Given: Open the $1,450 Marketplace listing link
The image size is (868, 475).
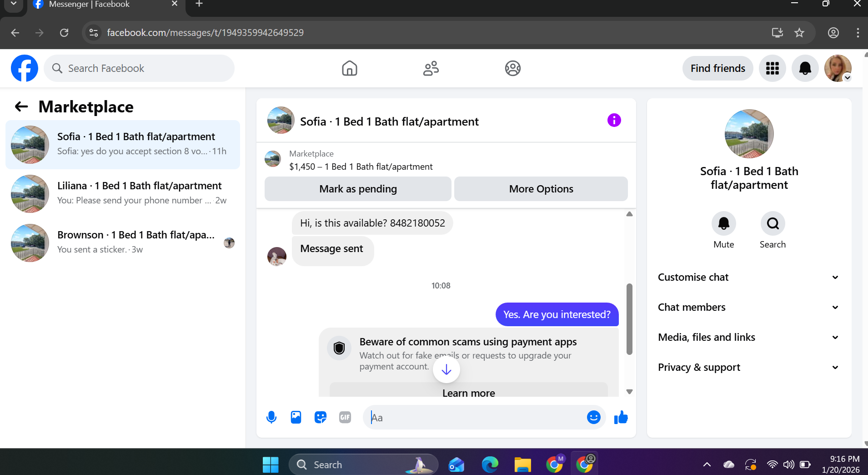Looking at the screenshot, I should point(361,167).
